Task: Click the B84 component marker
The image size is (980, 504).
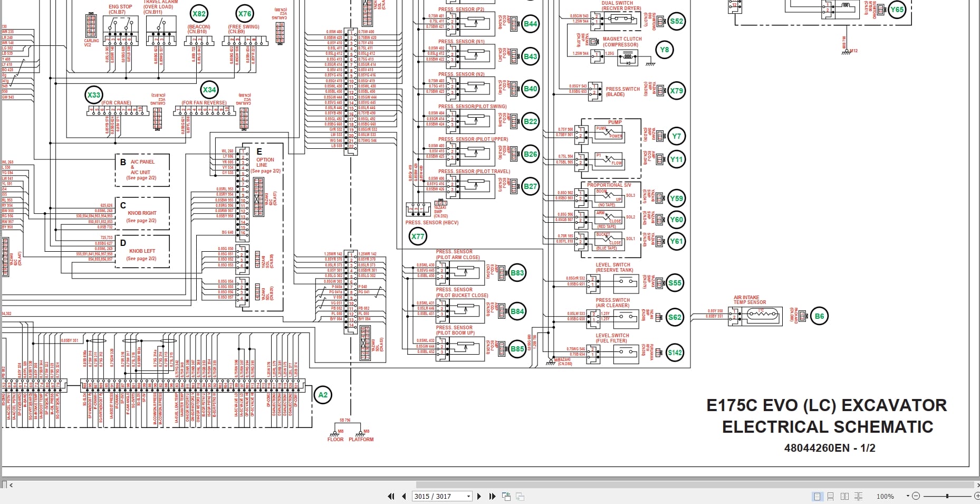Action: point(517,311)
